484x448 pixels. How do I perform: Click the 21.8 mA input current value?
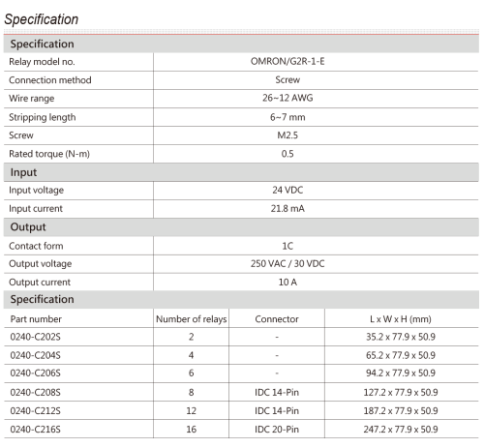[287, 208]
